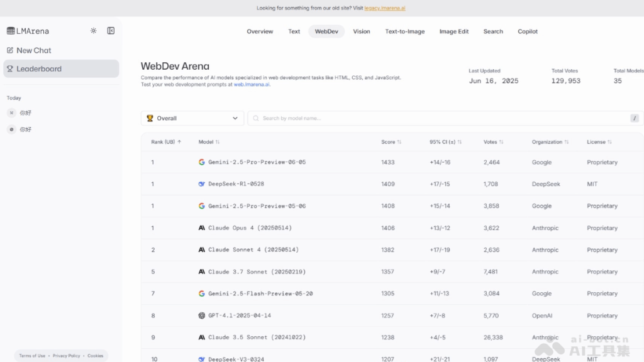
Task: Open the Privacy Policy footer link
Action: pos(66,356)
